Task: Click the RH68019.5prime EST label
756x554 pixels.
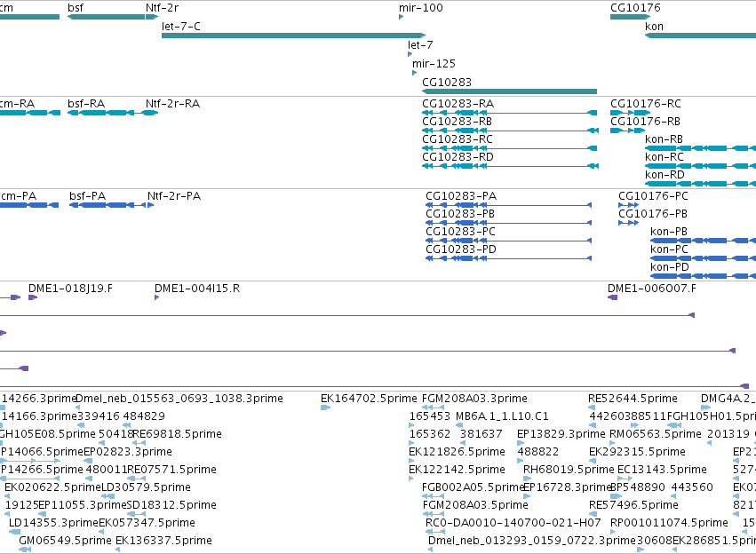Action: tap(569, 470)
